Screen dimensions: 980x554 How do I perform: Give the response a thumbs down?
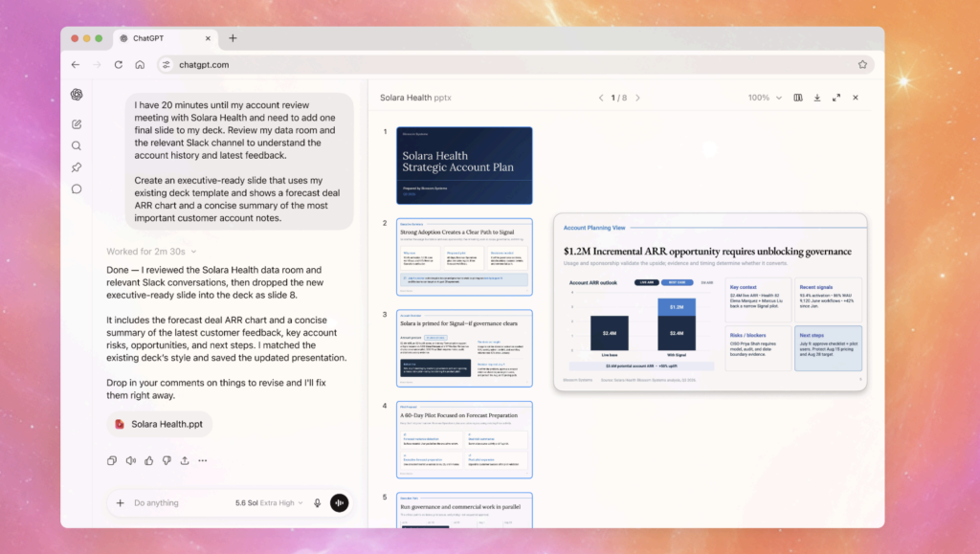(x=167, y=460)
